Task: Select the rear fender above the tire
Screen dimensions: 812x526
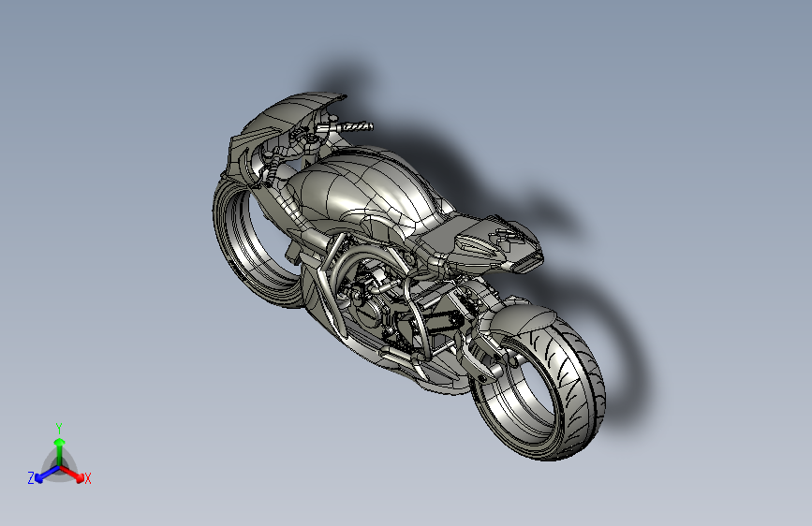Action: coord(522,320)
